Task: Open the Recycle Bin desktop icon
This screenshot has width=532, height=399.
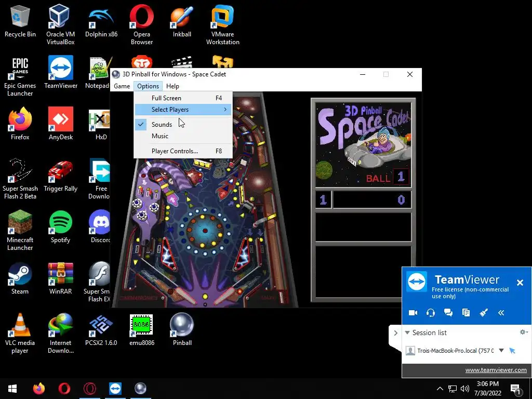Action: pos(20,21)
